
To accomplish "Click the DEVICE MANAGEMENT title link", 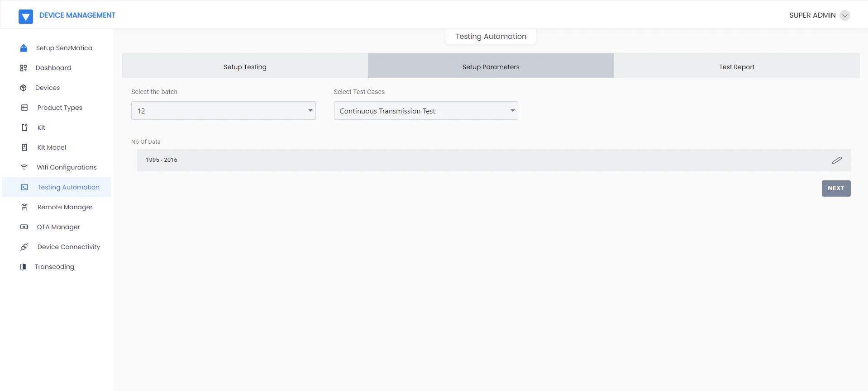I will [77, 15].
